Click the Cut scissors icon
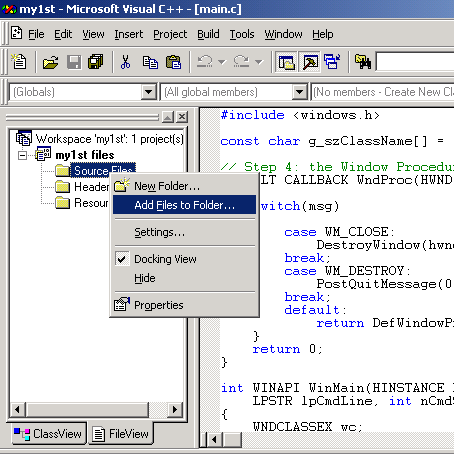The width and height of the screenshot is (454, 454). (125, 62)
